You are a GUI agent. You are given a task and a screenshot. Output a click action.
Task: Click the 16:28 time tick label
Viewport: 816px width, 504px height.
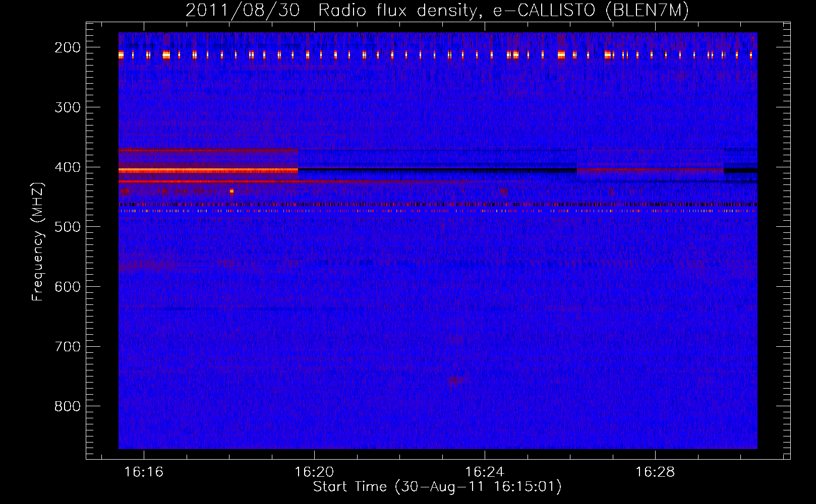[655, 472]
